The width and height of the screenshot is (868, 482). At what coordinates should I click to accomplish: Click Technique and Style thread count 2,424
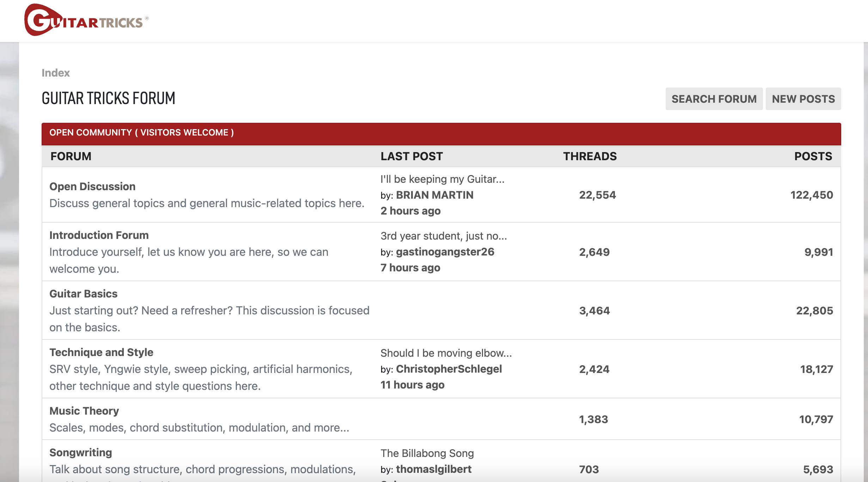pyautogui.click(x=594, y=369)
